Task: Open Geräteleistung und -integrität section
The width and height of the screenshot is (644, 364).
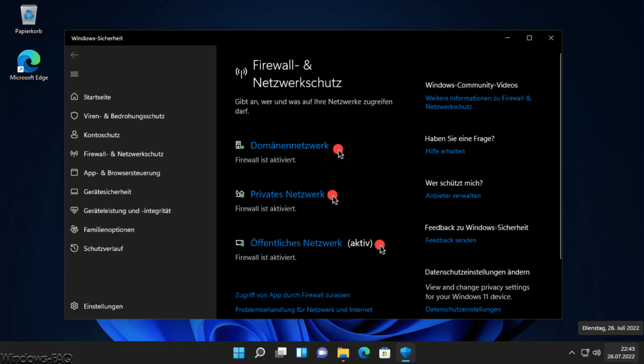Action: click(x=127, y=211)
